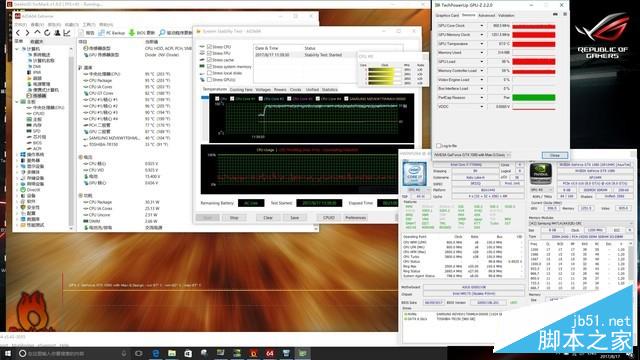Click GPU-Z screenshot camera icon
The image size is (640, 360).
(x=555, y=14)
